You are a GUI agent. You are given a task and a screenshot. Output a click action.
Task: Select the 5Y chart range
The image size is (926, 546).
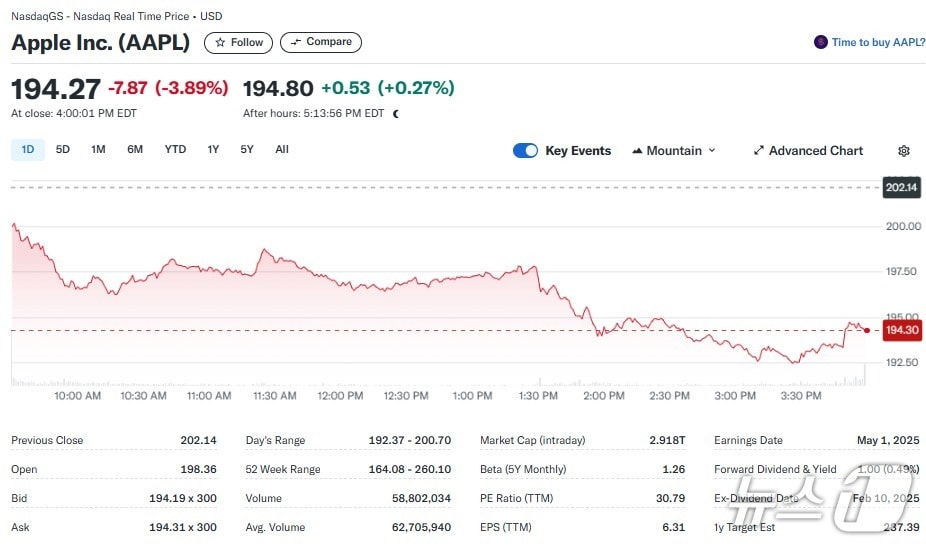[x=247, y=150]
